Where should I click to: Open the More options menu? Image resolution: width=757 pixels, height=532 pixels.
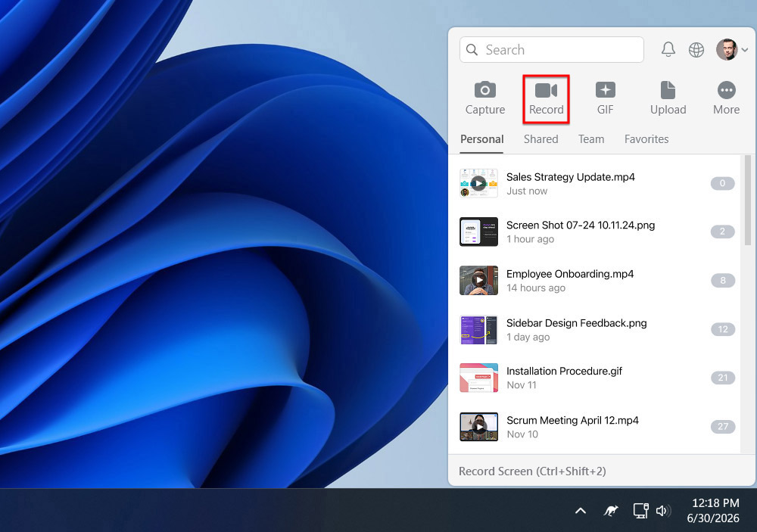[726, 99]
